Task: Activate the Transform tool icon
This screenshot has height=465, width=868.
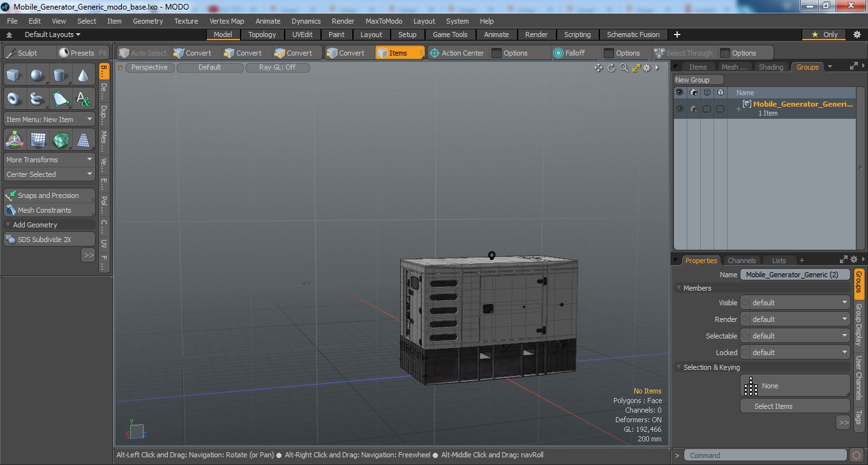Action: pos(14,140)
